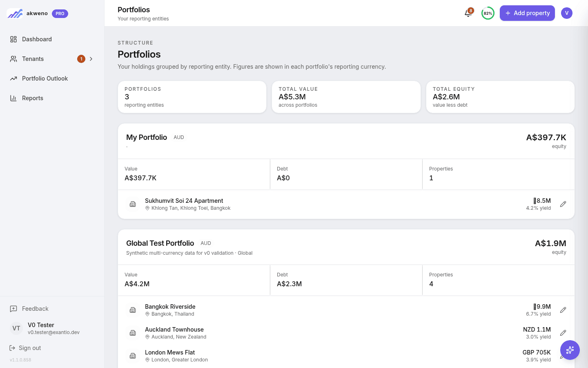Click the Add property button
The width and height of the screenshot is (588, 368).
click(527, 13)
